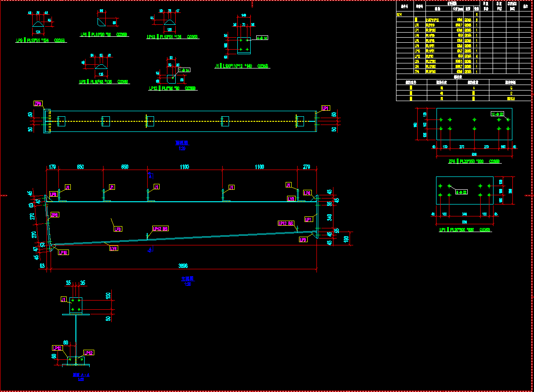
Task: Click the 10-Φ22 hole callout on ZP8 plate
Action: (x=498, y=114)
